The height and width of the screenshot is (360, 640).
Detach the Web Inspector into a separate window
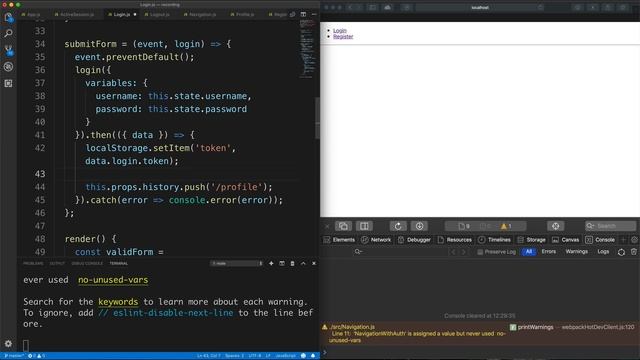click(x=343, y=226)
